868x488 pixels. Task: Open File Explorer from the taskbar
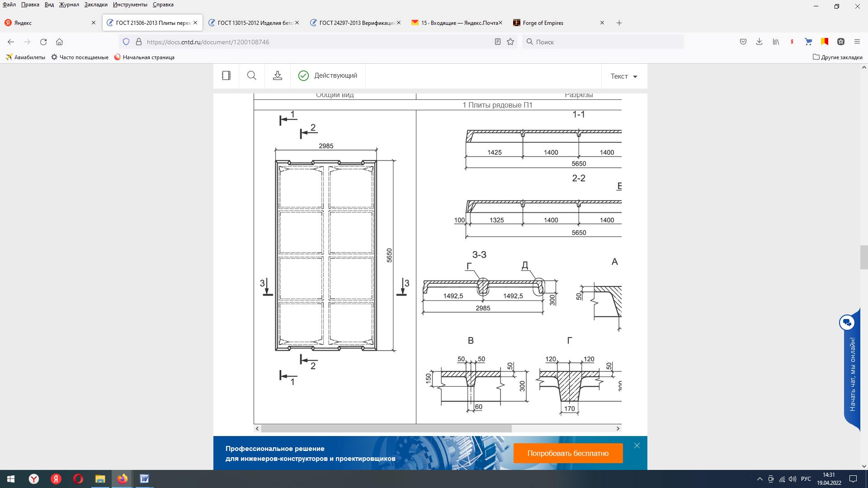click(100, 479)
